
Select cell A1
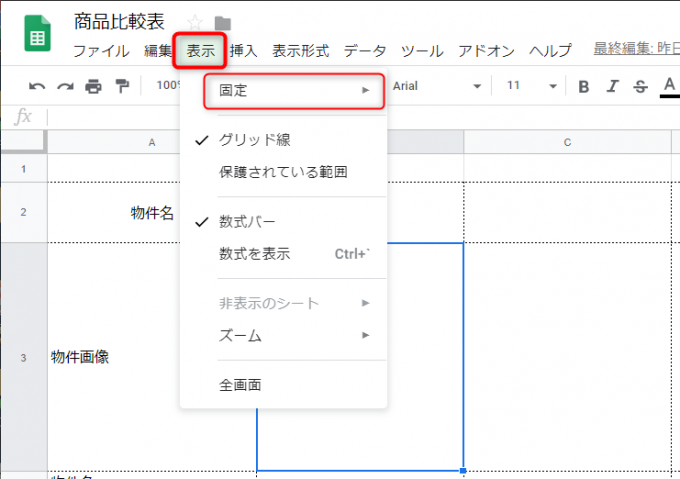coord(114,168)
